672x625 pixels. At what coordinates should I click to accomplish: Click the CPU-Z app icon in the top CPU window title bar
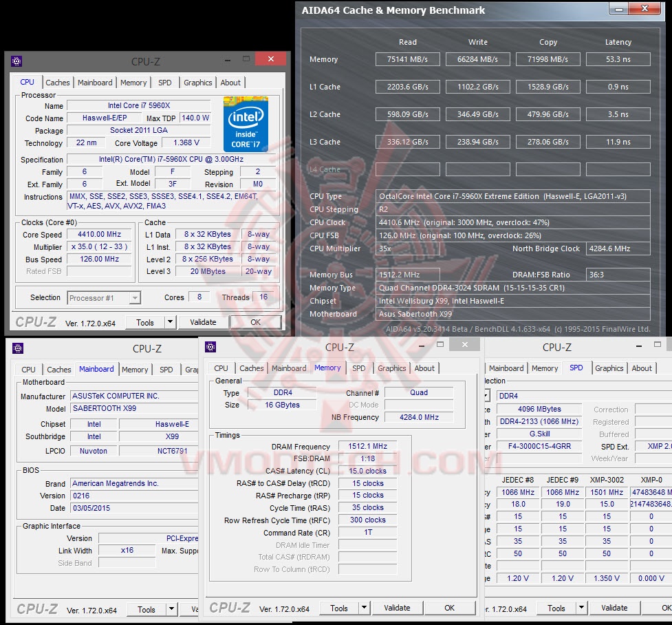click(x=17, y=61)
